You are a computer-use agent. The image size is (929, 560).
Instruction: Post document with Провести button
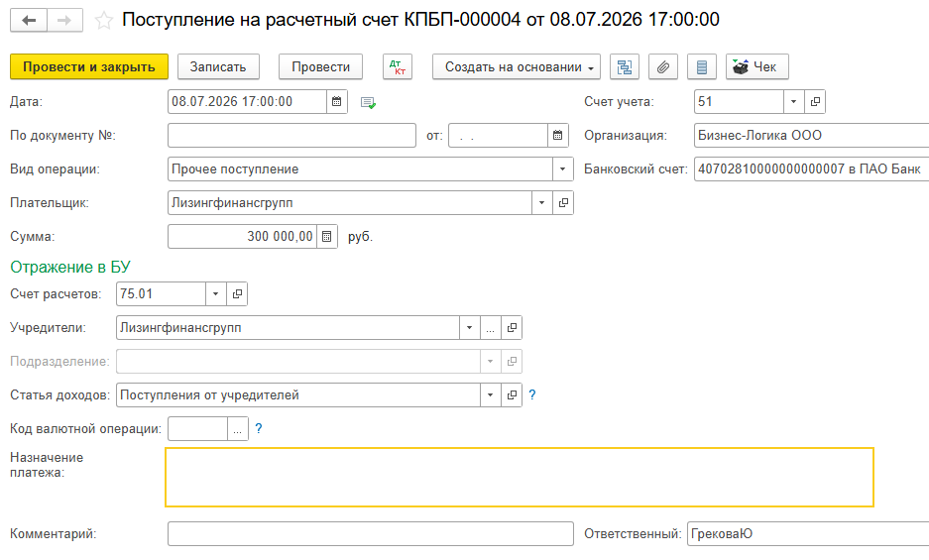(320, 67)
